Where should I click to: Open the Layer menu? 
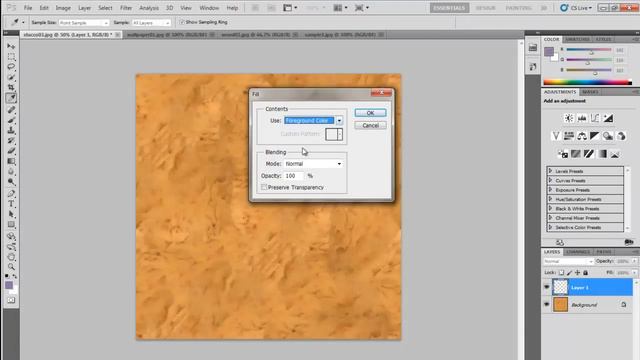pos(84,8)
